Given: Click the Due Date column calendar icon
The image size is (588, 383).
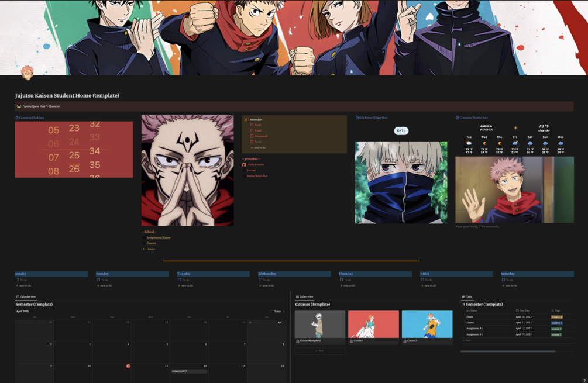Looking at the screenshot, I should (518, 310).
